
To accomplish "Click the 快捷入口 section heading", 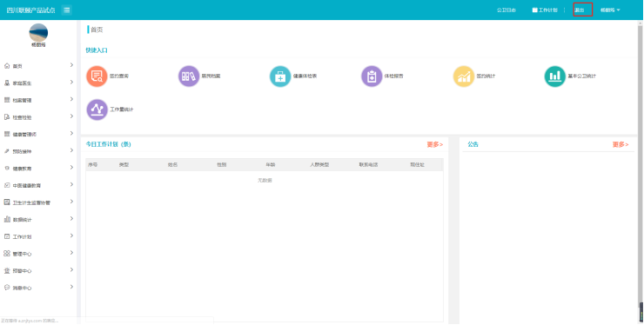I will (97, 50).
